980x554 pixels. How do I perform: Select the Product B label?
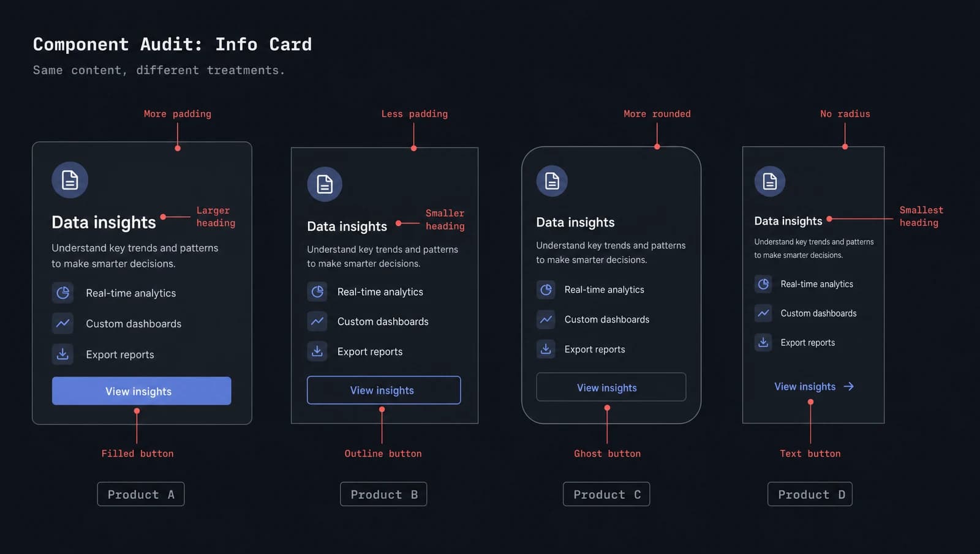point(383,494)
